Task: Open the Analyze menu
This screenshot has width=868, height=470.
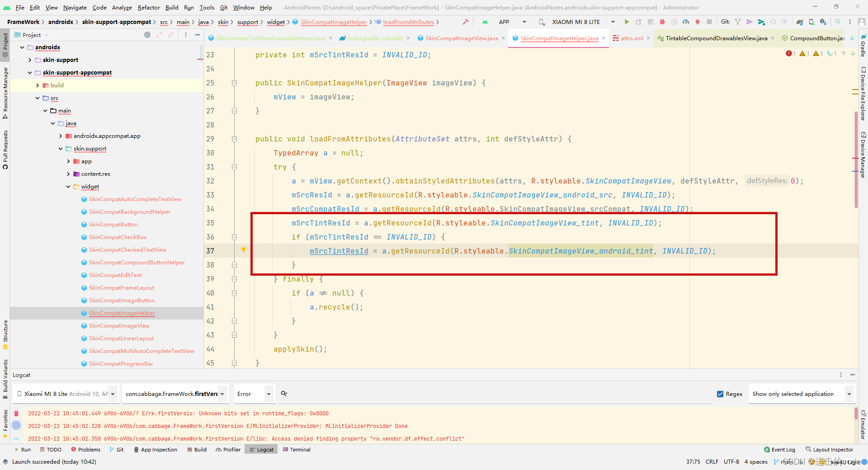Action: pyautogui.click(x=122, y=7)
